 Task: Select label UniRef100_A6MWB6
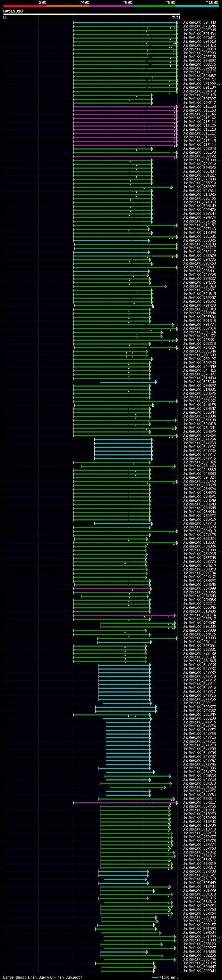coord(199,952)
